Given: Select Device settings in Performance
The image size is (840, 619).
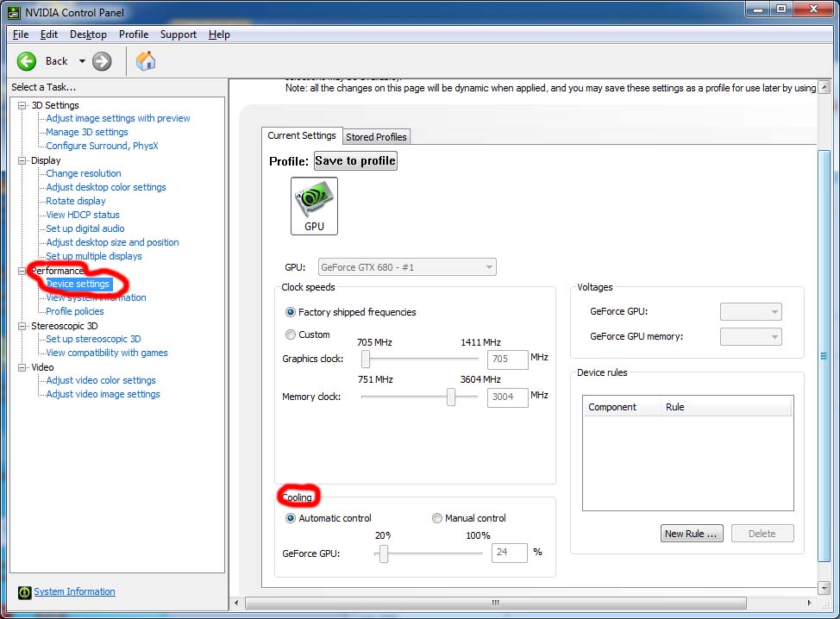Looking at the screenshot, I should [78, 284].
